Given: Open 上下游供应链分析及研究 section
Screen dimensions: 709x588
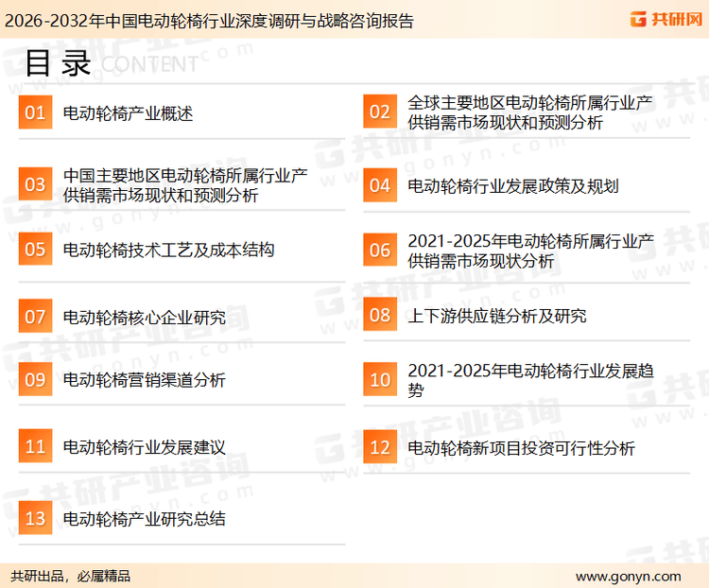Looking at the screenshot, I should pyautogui.click(x=496, y=316).
